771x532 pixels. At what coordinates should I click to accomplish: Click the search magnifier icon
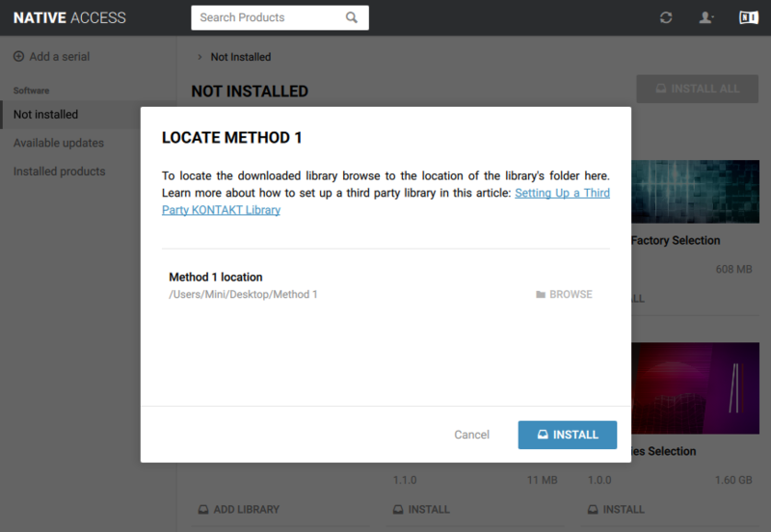(x=352, y=17)
